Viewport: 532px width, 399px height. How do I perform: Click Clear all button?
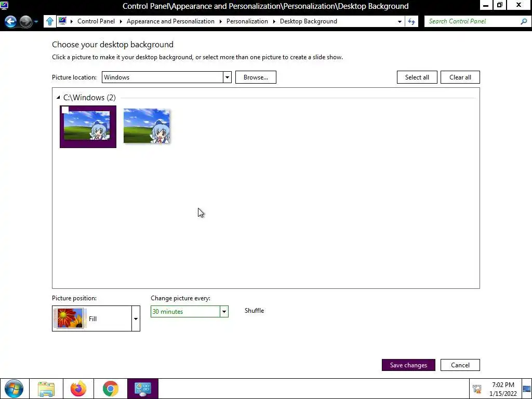(x=460, y=77)
